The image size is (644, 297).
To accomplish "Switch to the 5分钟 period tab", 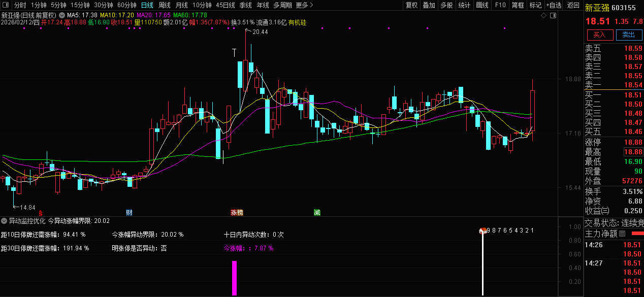I will point(58,5).
